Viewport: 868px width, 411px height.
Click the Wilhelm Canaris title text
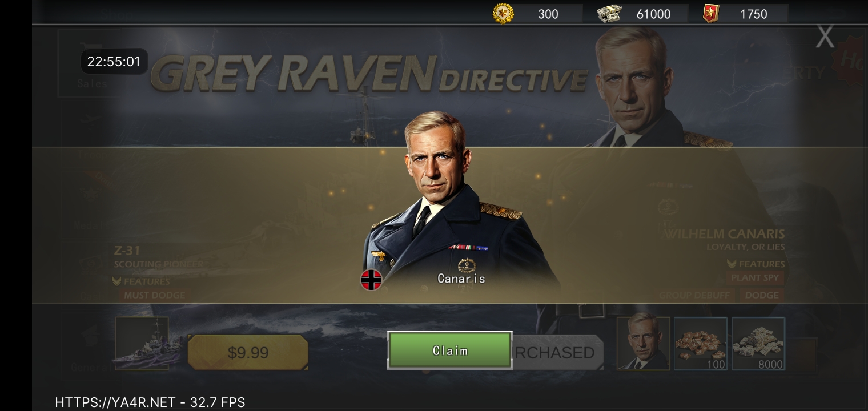tap(725, 234)
